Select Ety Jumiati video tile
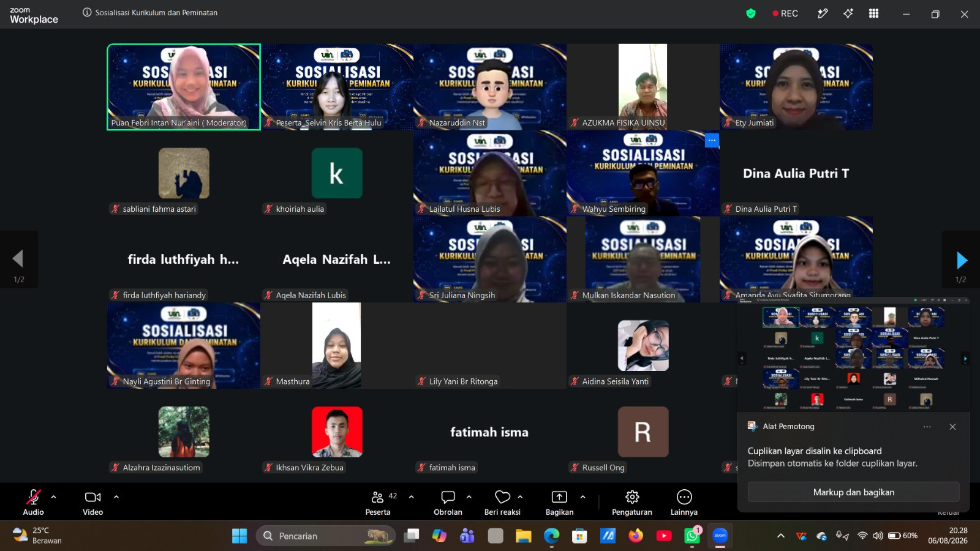The height and width of the screenshot is (551, 980). 796,87
